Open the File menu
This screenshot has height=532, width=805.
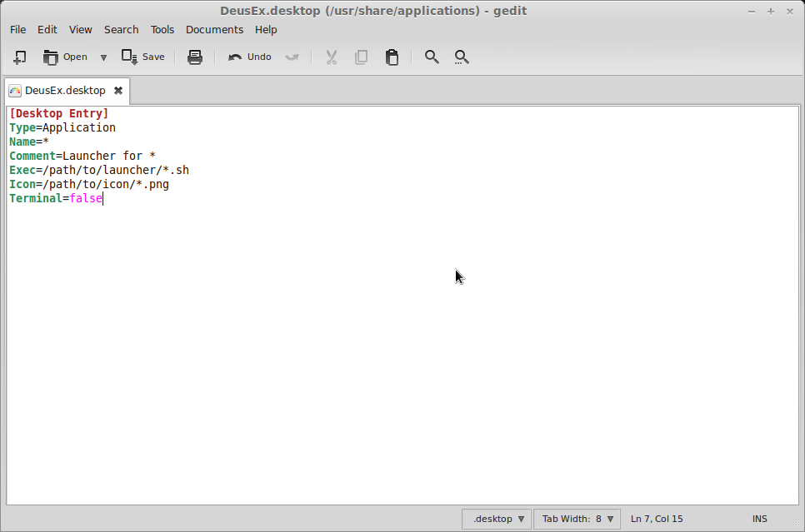pos(18,30)
